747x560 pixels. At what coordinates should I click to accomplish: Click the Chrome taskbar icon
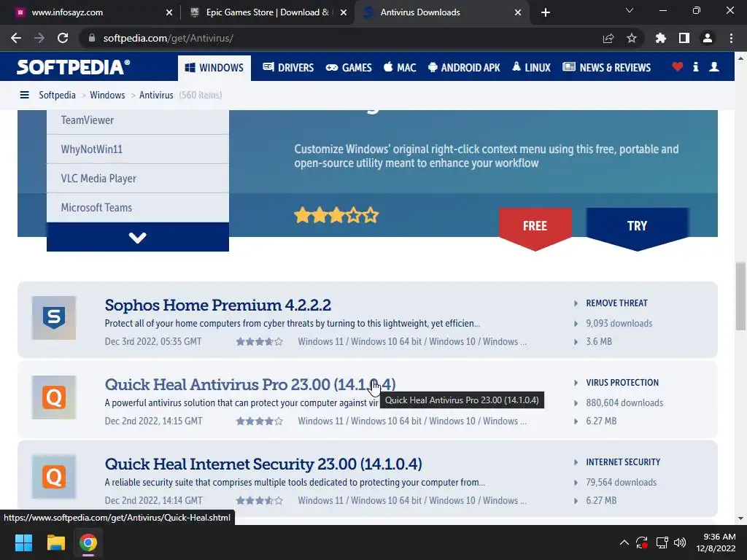[88, 542]
